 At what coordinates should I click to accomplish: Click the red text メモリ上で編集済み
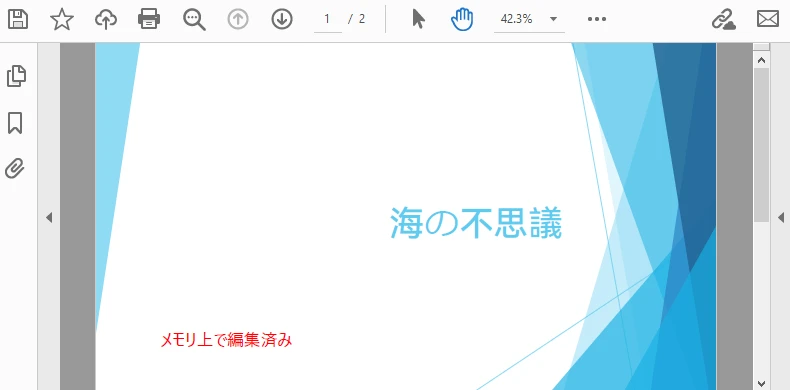(226, 340)
